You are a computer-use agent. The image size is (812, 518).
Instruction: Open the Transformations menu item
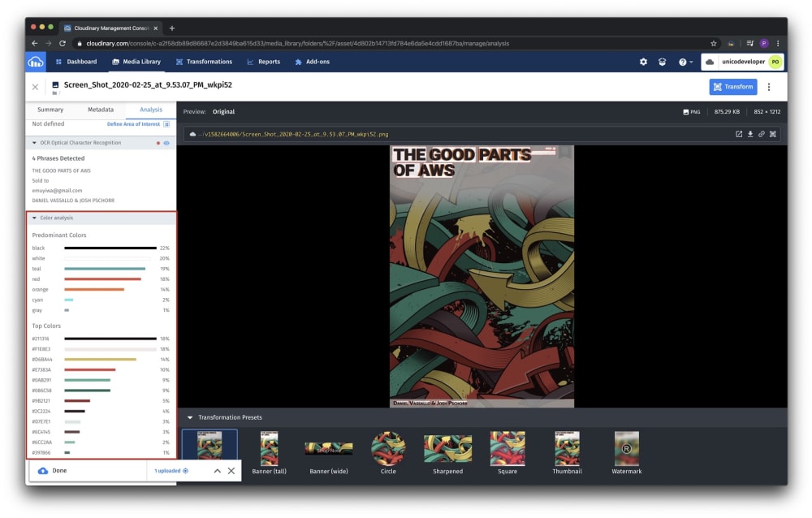(x=204, y=62)
